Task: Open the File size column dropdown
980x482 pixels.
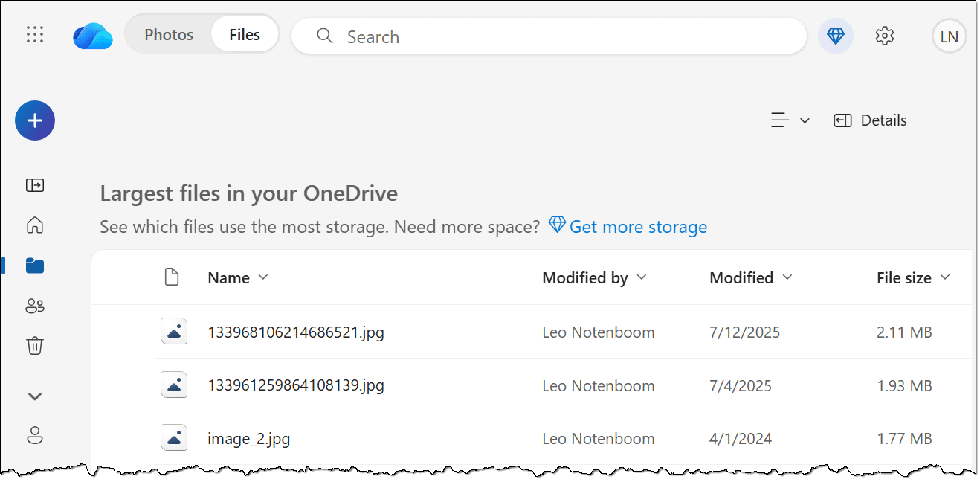Action: 913,278
